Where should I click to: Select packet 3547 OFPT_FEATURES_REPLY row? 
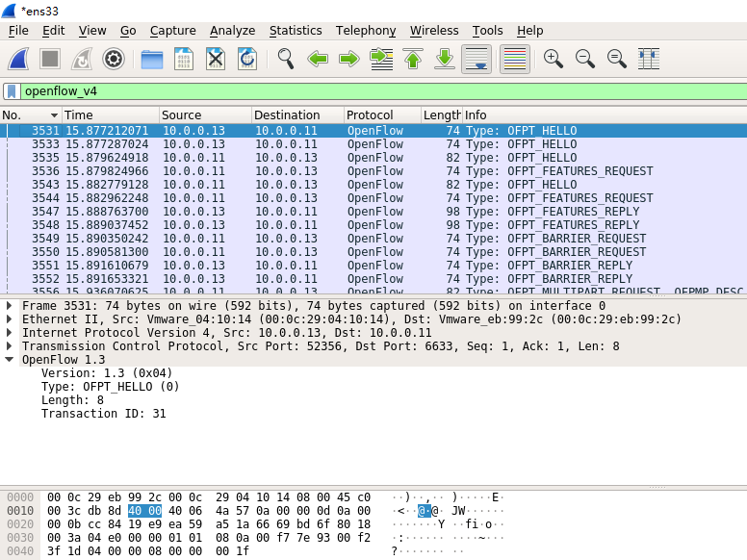pos(373,212)
